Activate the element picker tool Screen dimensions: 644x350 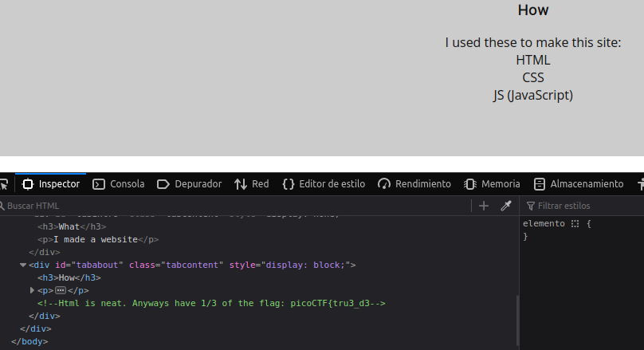point(4,184)
